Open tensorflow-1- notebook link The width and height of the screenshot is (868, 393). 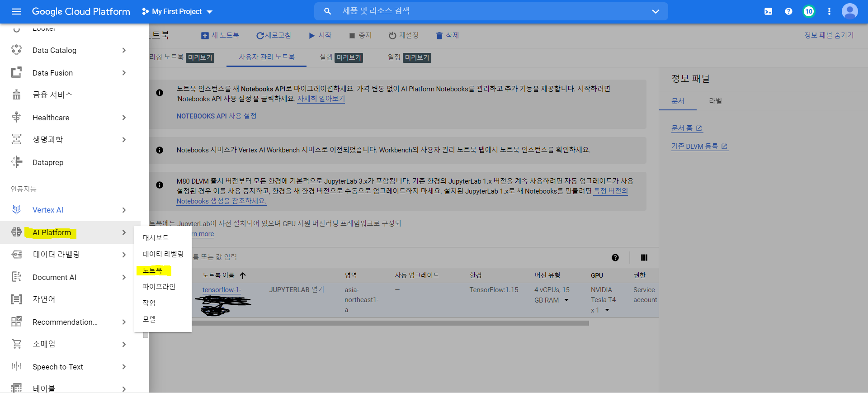(x=222, y=290)
